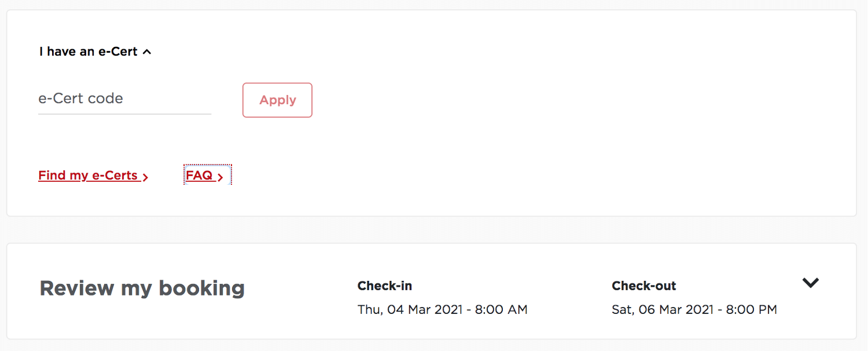
Task: Click the 8:00 AM check-in time
Action: [501, 310]
